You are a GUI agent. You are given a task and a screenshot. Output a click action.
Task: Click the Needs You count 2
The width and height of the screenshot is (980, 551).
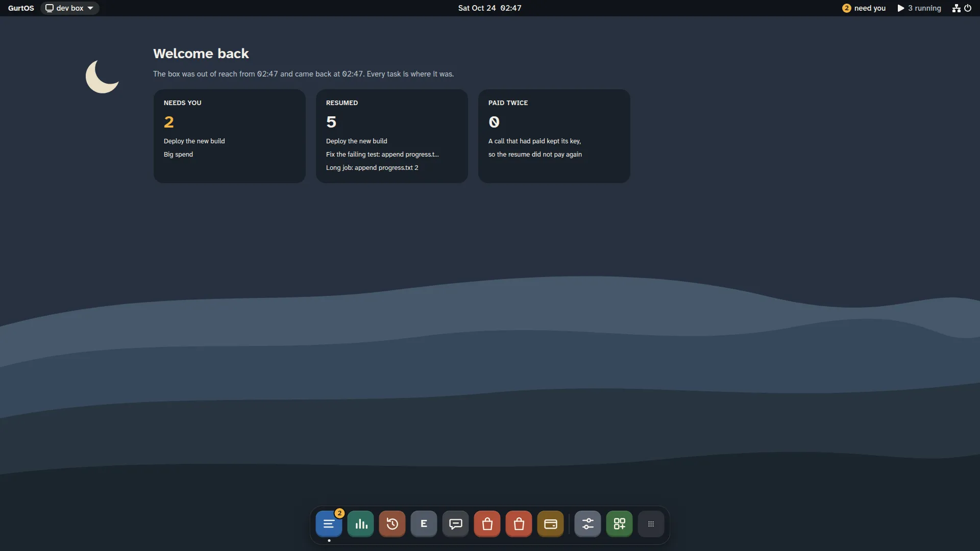click(x=169, y=122)
